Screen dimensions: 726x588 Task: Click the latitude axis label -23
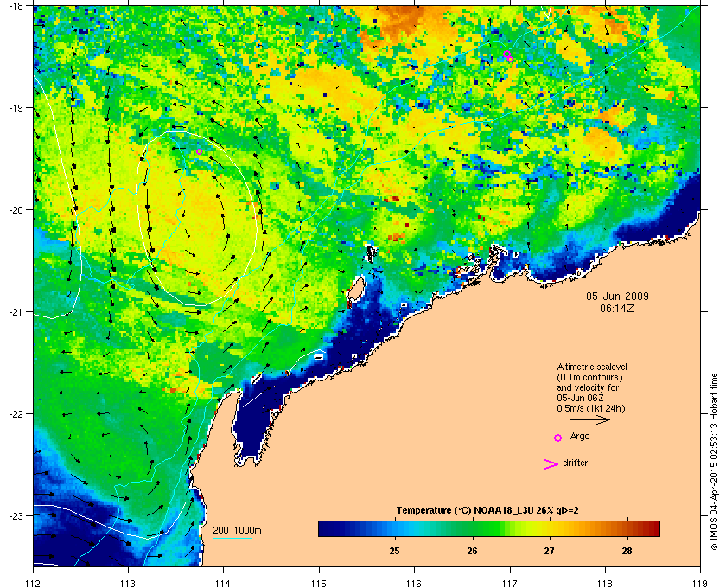pos(17,515)
